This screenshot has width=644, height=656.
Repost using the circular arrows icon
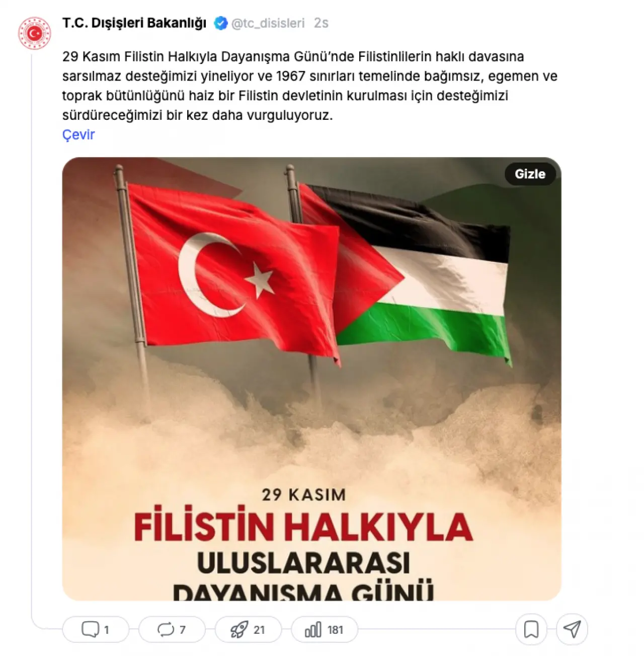[166, 629]
